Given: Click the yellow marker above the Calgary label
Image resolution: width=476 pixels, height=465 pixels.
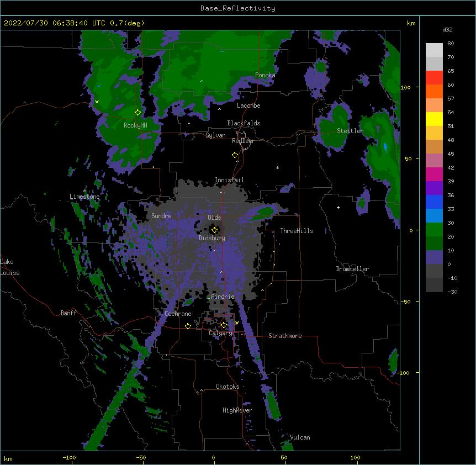Looking at the screenshot, I should click(x=224, y=325).
